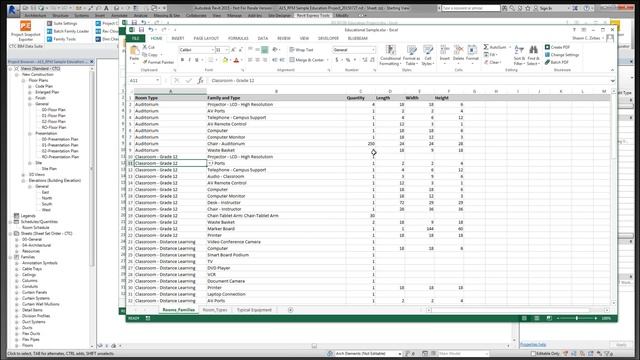Open the Arch Elements workset dropdown in Revit
The height and width of the screenshot is (360, 640).
pyautogui.click(x=399, y=353)
